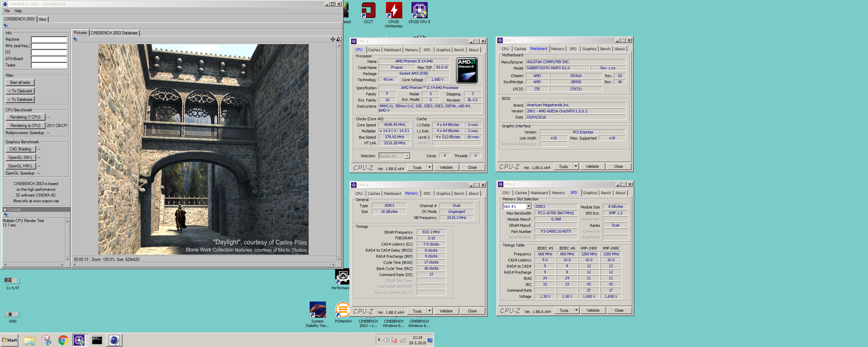Click the Machine input field
The image size is (868, 347).
49,39
